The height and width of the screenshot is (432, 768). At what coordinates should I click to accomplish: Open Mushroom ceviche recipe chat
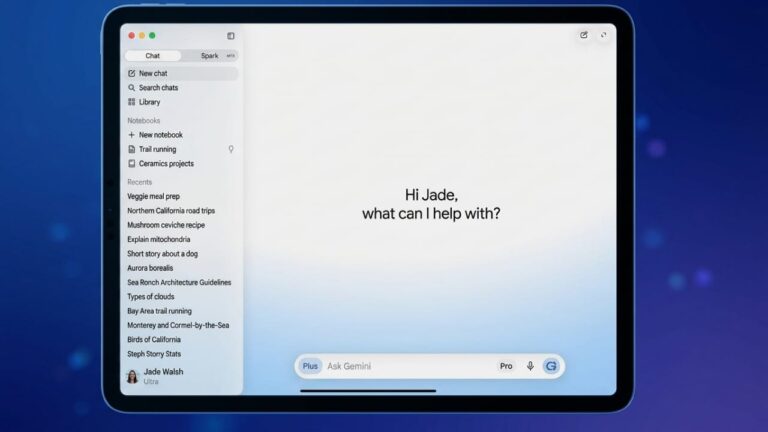(x=166, y=225)
